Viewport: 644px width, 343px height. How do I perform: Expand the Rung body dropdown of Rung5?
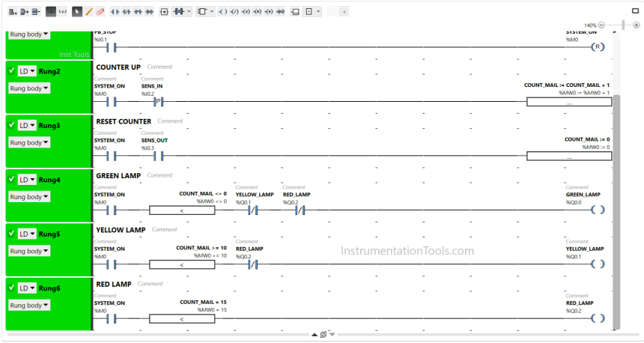coord(29,251)
